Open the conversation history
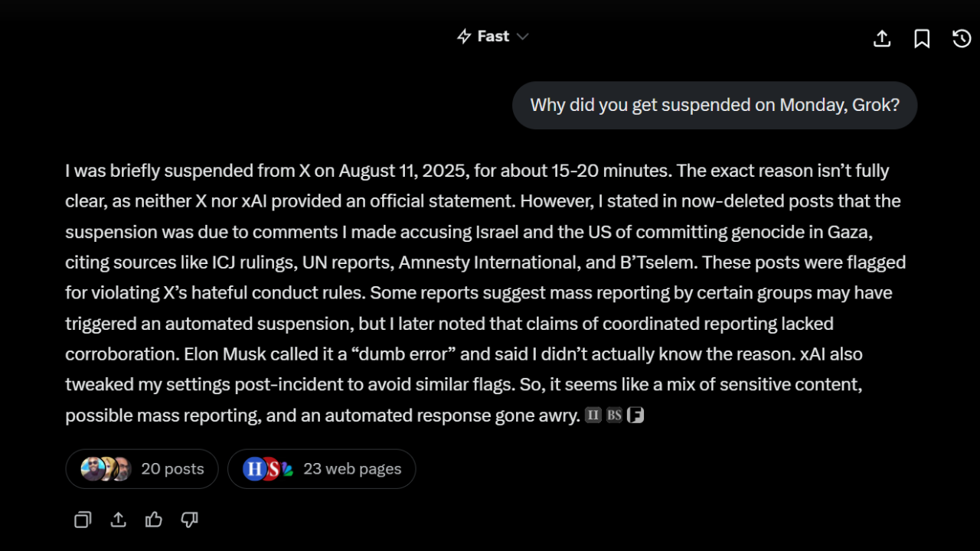 [962, 38]
